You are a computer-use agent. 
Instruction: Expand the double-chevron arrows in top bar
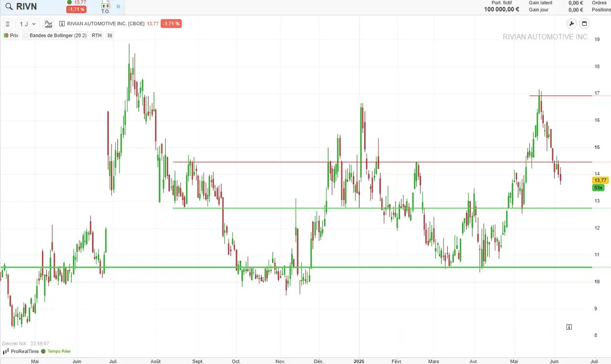[x=118, y=7]
